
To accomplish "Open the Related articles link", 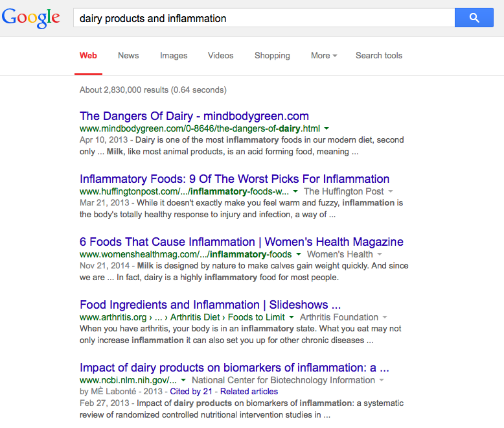I will [249, 391].
